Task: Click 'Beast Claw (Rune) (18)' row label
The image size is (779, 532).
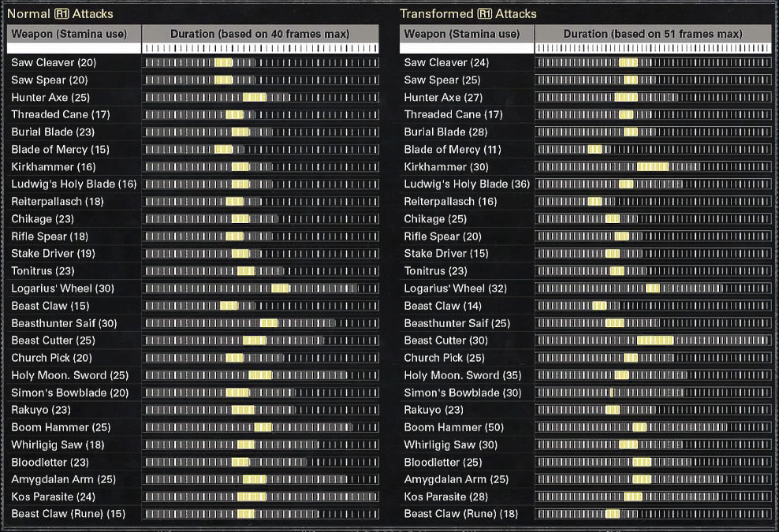Action: [x=461, y=514]
